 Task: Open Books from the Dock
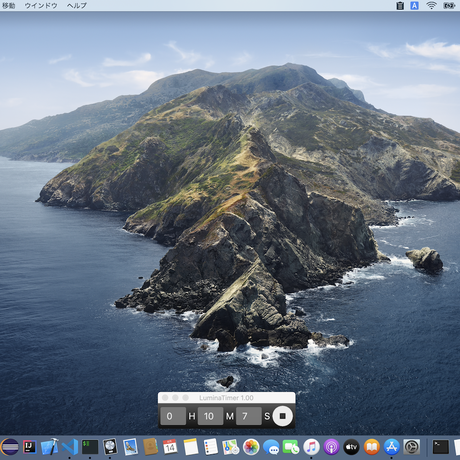372,447
